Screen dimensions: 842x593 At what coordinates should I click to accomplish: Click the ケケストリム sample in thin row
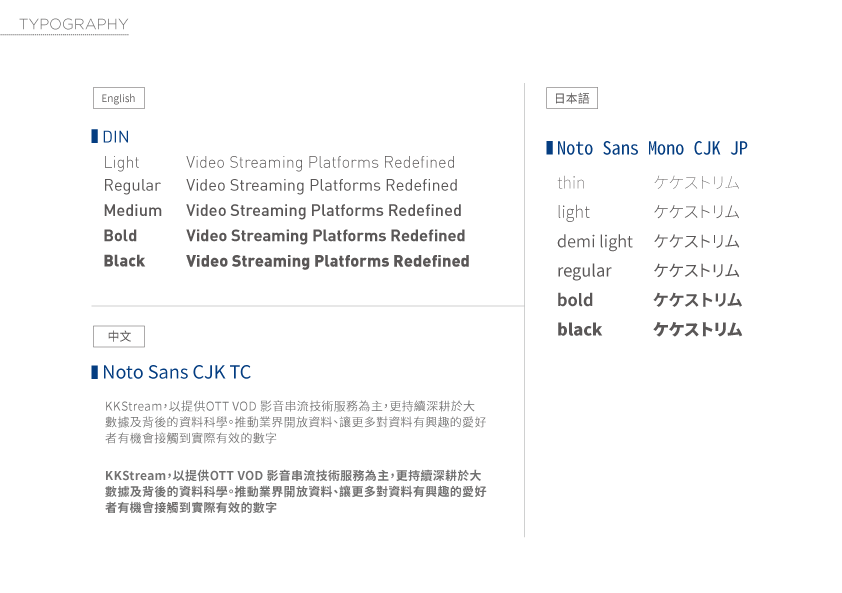[x=696, y=183]
